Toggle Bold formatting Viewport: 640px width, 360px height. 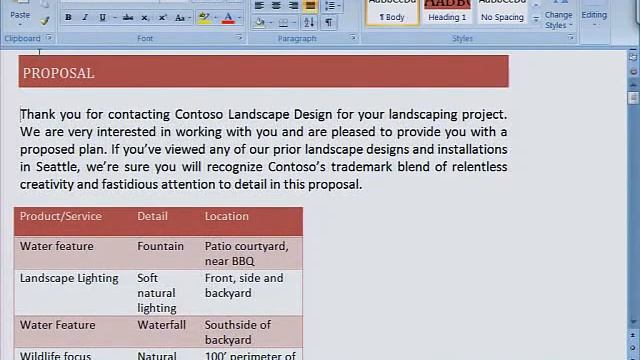(68, 18)
